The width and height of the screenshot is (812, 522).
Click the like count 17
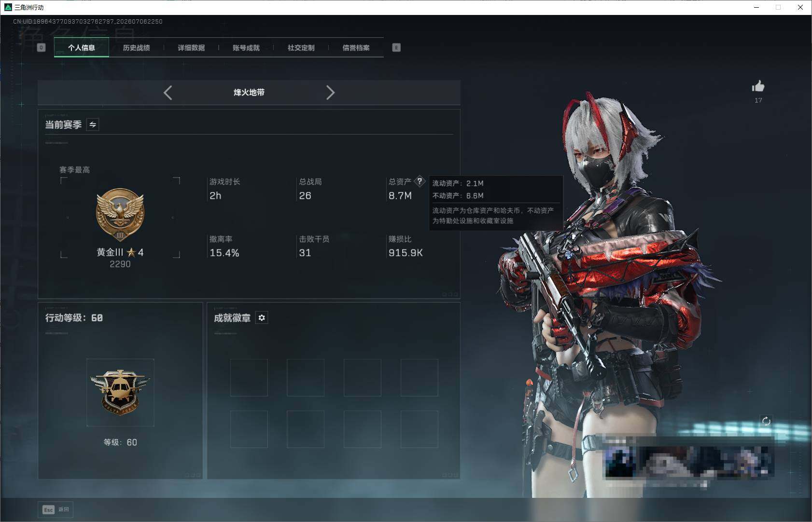pos(758,100)
